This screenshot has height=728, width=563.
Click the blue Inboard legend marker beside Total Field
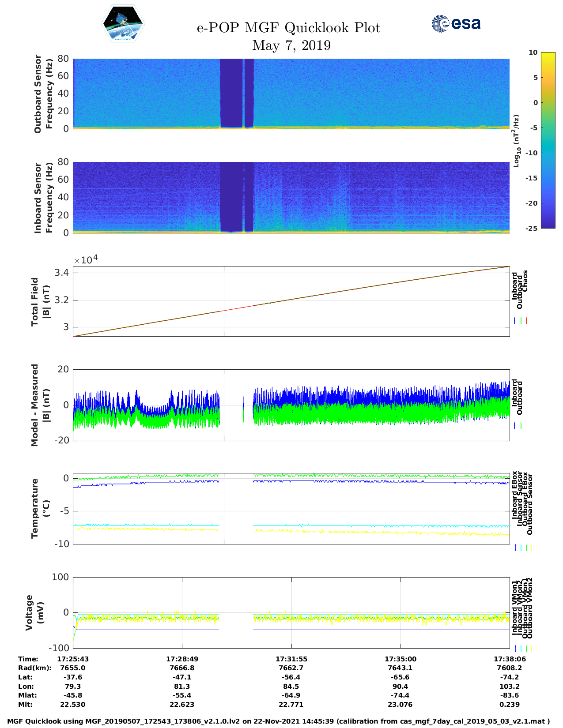click(x=515, y=321)
